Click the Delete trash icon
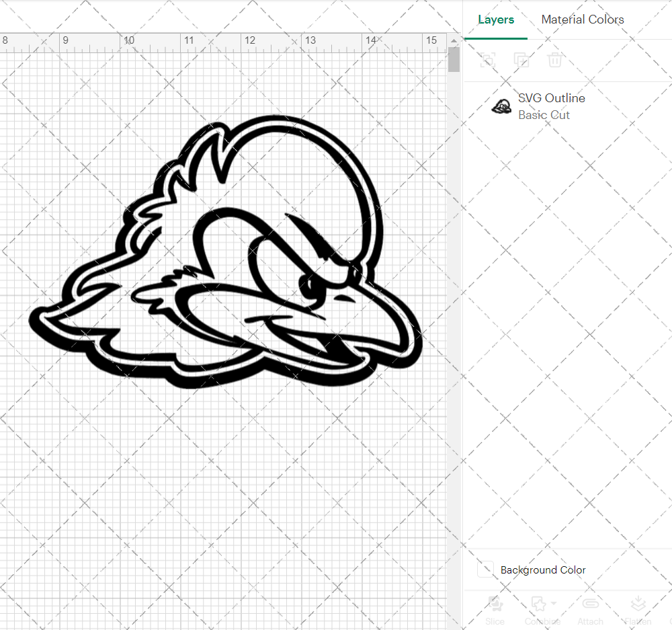672x630 pixels. point(554,60)
